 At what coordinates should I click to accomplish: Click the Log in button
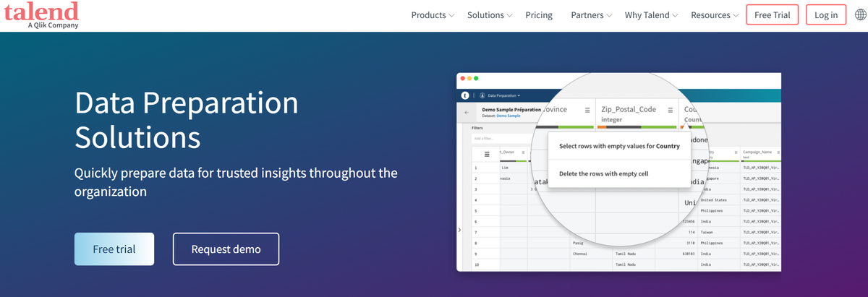tap(826, 15)
